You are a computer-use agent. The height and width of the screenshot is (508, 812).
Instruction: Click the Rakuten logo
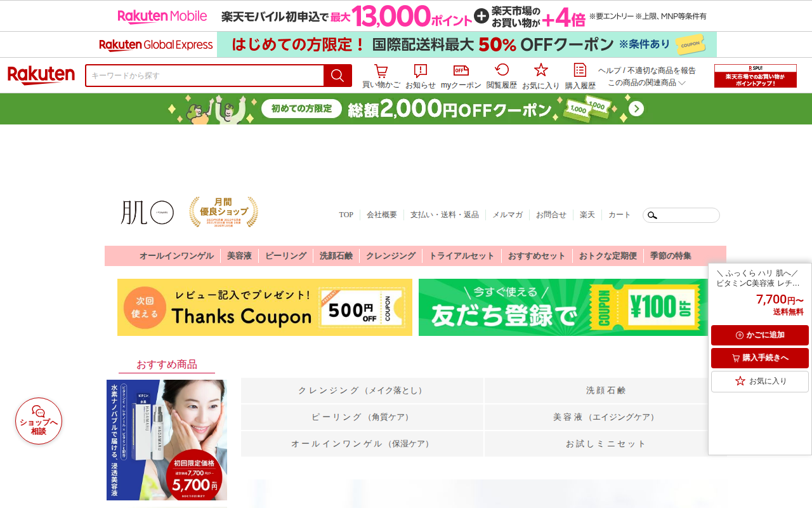41,76
